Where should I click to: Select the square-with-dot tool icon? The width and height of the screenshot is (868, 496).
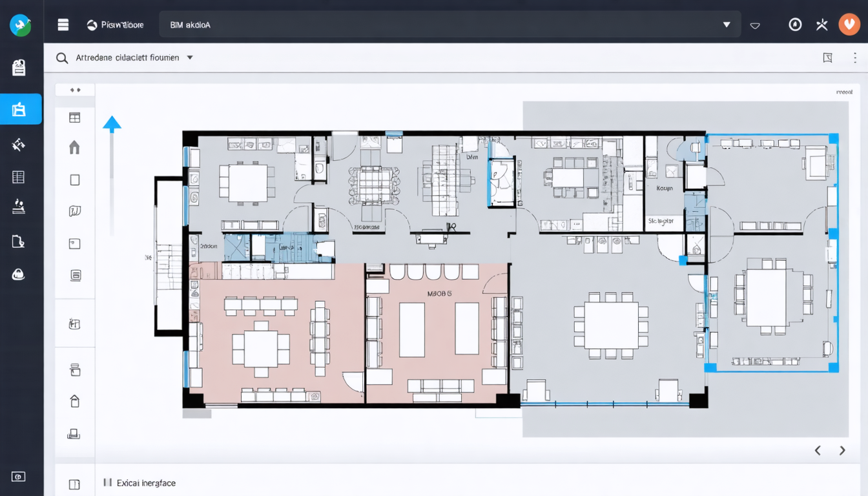tap(75, 243)
